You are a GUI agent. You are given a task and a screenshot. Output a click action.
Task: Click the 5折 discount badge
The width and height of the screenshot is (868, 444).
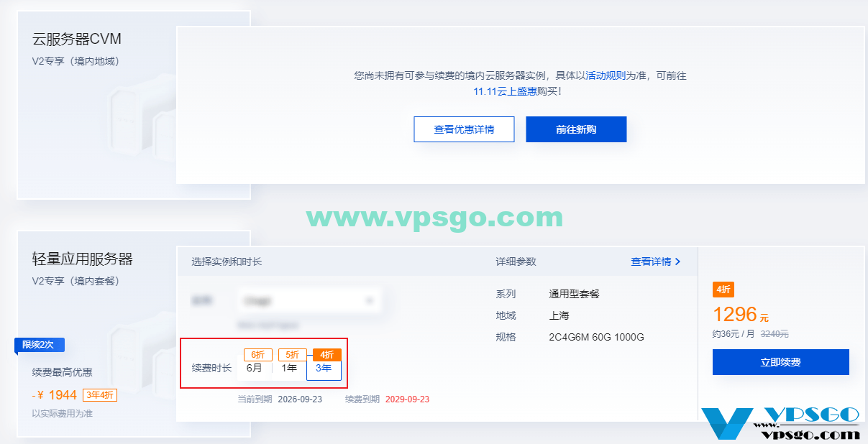tap(293, 355)
